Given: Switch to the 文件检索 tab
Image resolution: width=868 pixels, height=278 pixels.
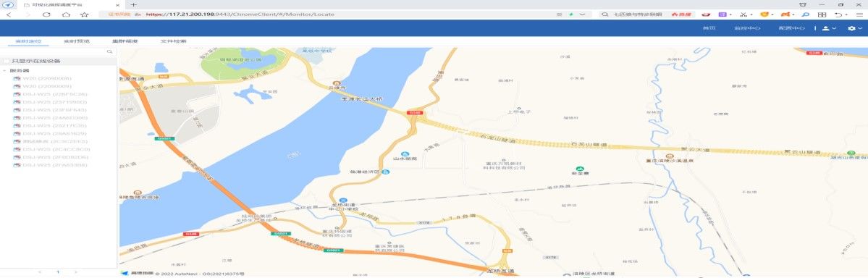Looking at the screenshot, I should (173, 41).
